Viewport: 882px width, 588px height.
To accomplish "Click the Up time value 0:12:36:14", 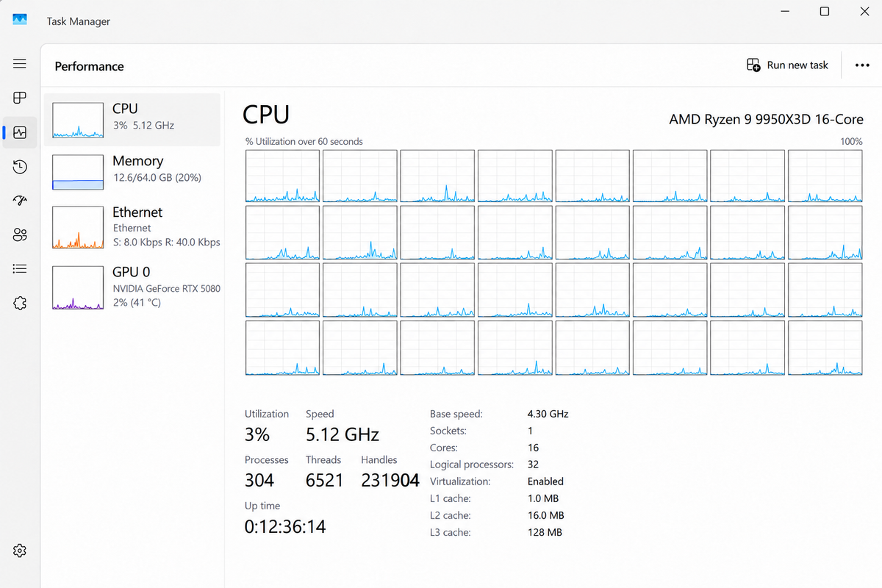I will point(285,526).
